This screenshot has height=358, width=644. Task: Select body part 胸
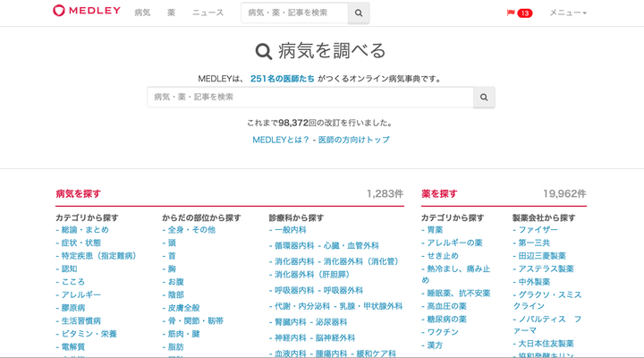point(172,268)
